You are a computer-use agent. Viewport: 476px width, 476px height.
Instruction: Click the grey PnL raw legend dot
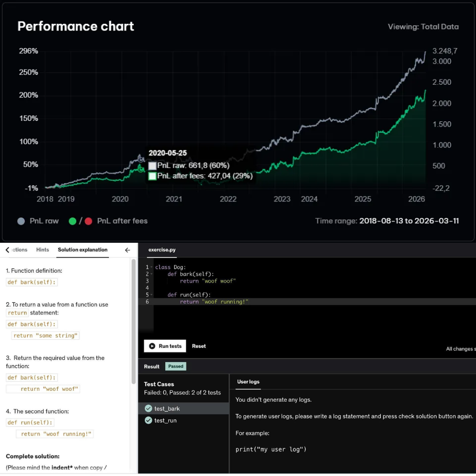[x=21, y=221]
